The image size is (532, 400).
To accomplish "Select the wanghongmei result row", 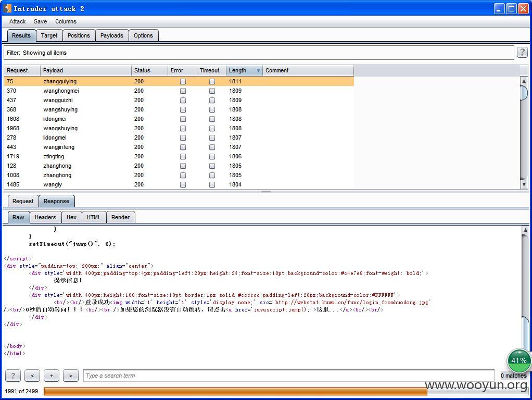I will tap(179, 91).
